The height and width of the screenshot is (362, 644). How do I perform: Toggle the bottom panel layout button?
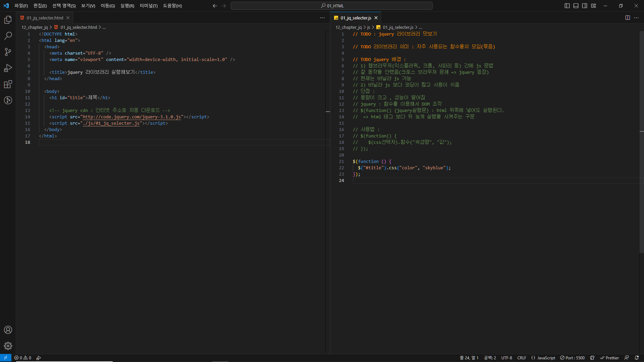coord(576,6)
